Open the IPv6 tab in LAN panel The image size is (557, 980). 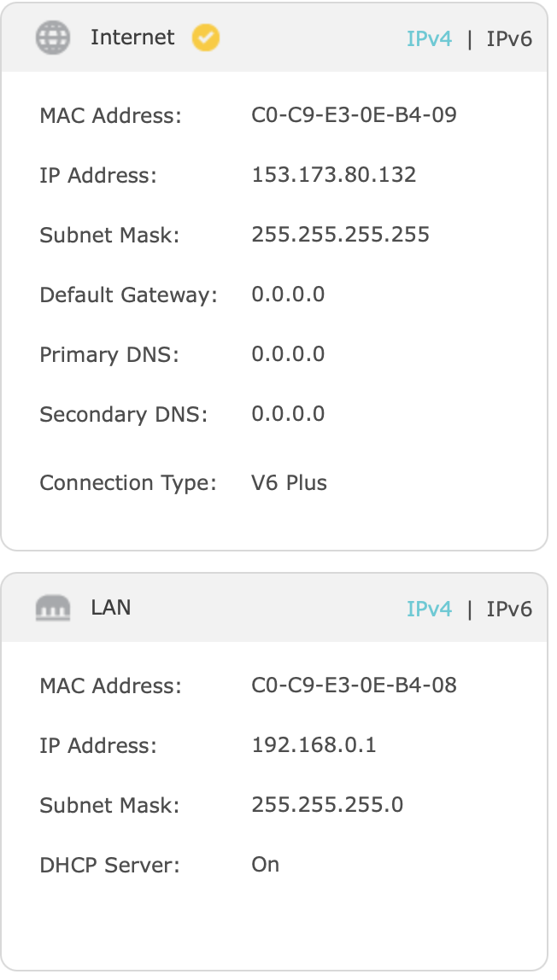click(509, 609)
